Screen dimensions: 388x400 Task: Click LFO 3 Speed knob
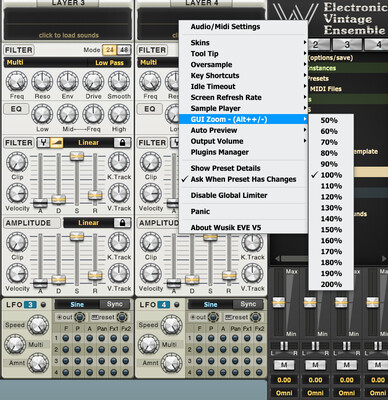38,325
